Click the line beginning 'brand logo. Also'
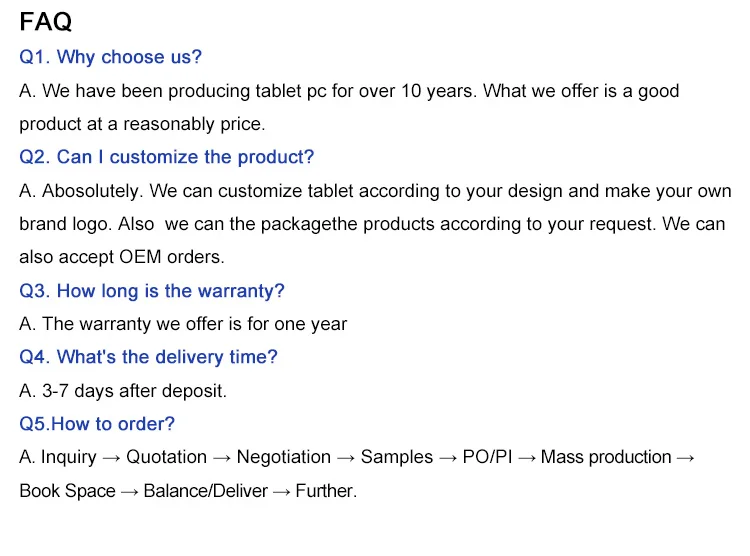Screen dimensions: 750x556 pyautogui.click(x=372, y=224)
